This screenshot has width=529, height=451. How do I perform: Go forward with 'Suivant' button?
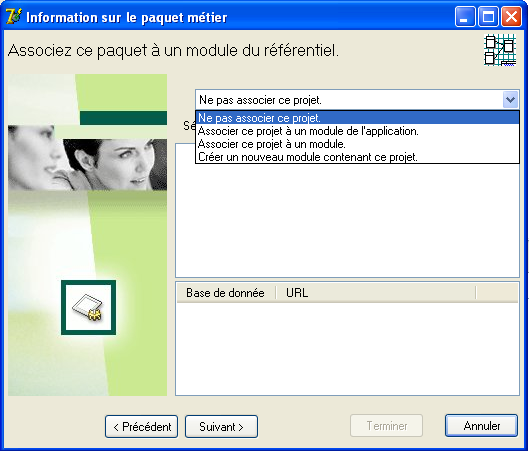pos(221,427)
